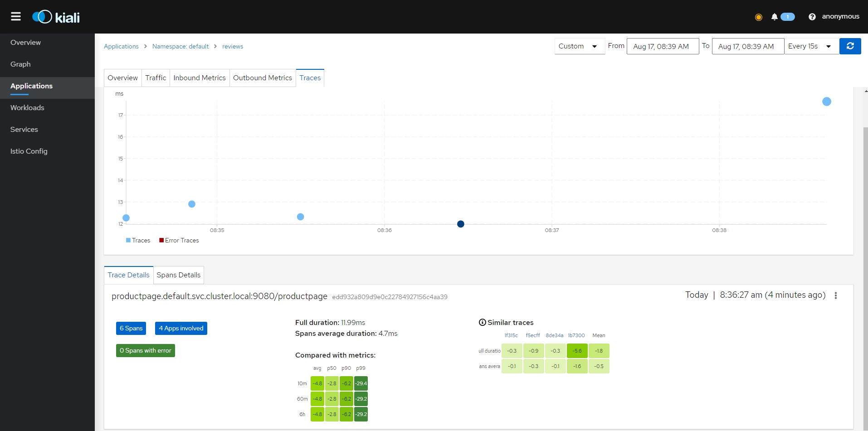Open similar trace 1b7300 link

[x=576, y=336]
